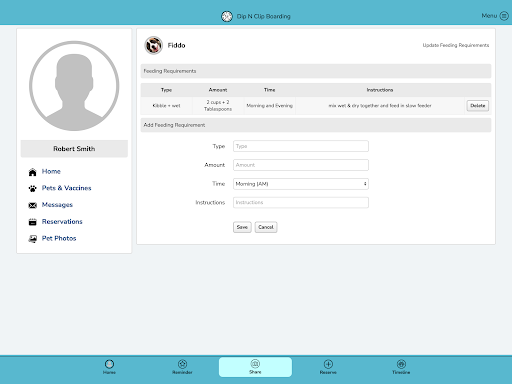Viewport: 512px width, 384px height.
Task: Delete the Kibble + wet feeding requirement
Action: 478,106
